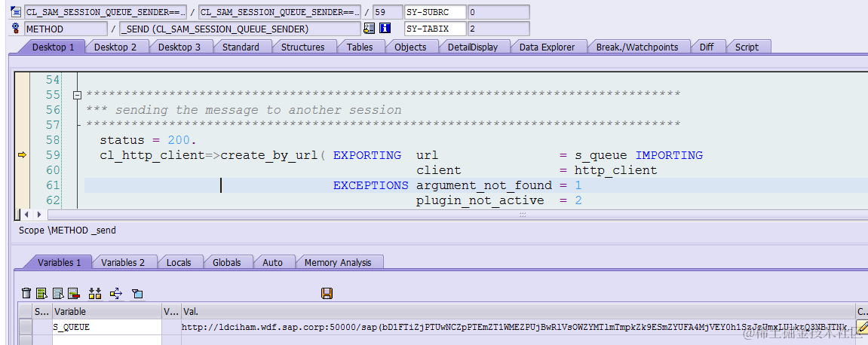Collapse the comment block at line 55

78,95
